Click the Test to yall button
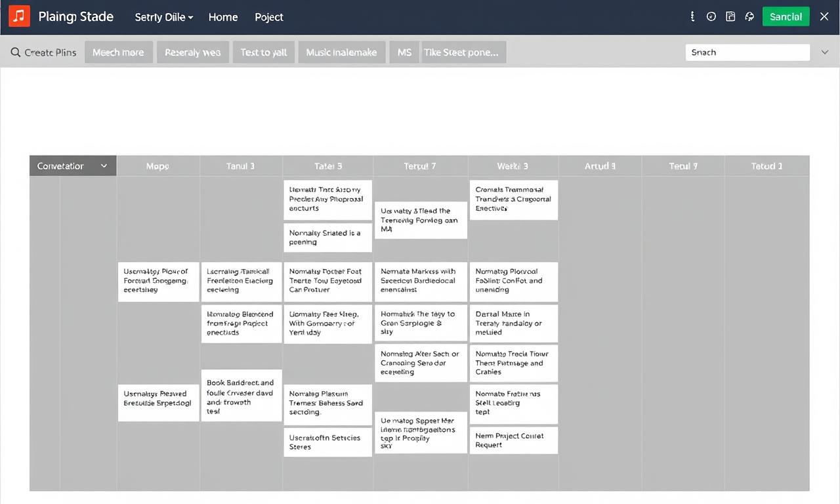The image size is (840, 504). tap(263, 52)
